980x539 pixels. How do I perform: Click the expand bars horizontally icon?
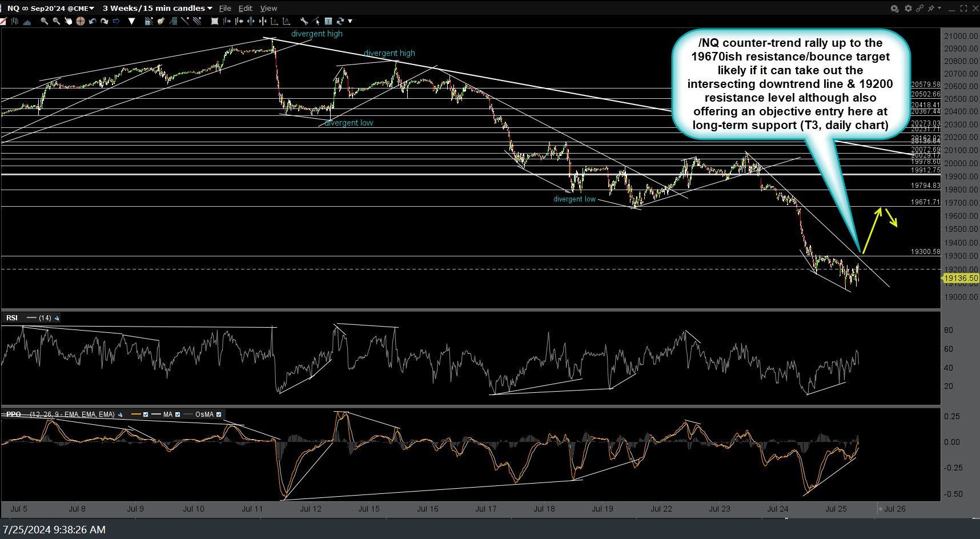point(251,21)
